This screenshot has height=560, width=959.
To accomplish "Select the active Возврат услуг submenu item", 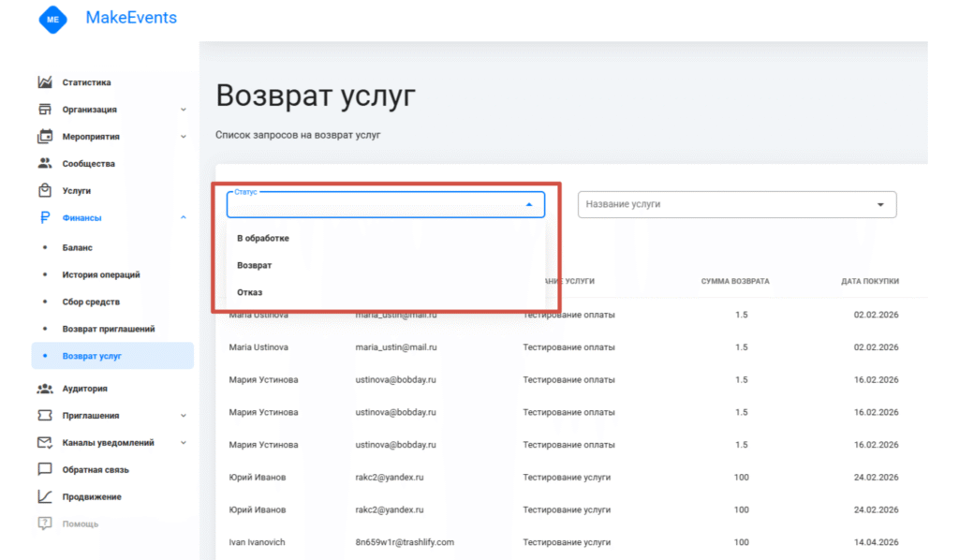I will pos(112,355).
